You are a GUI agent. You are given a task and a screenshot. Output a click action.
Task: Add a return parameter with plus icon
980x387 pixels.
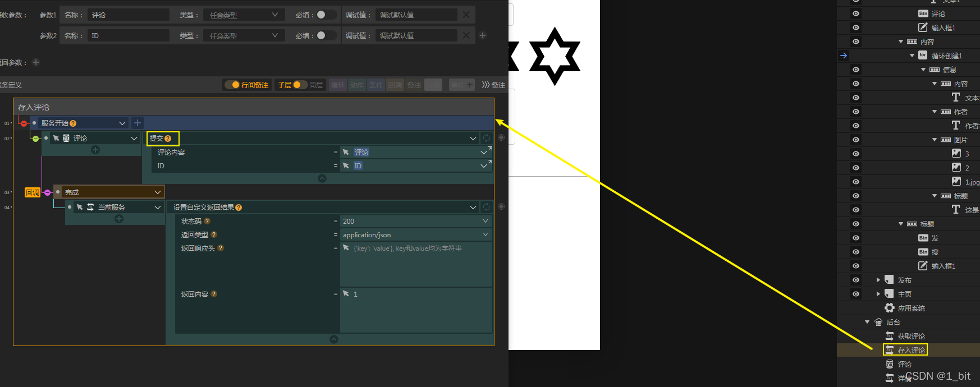coord(36,62)
